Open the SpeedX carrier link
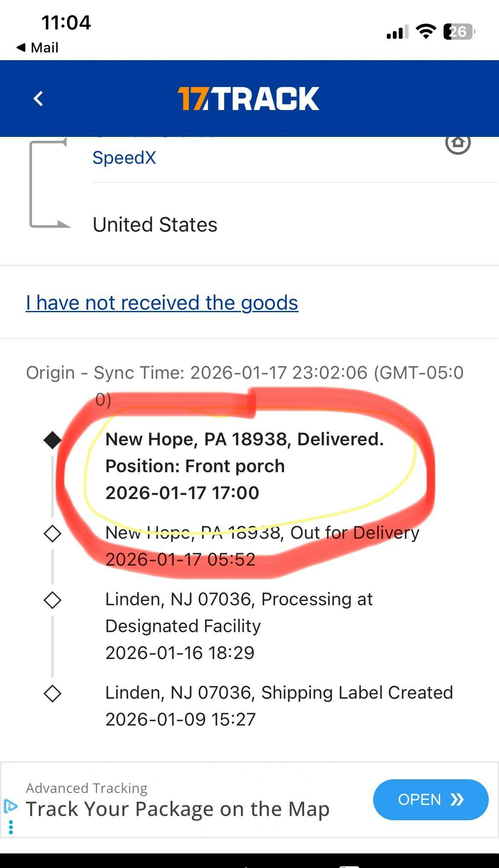The width and height of the screenshot is (499, 868). click(x=124, y=158)
